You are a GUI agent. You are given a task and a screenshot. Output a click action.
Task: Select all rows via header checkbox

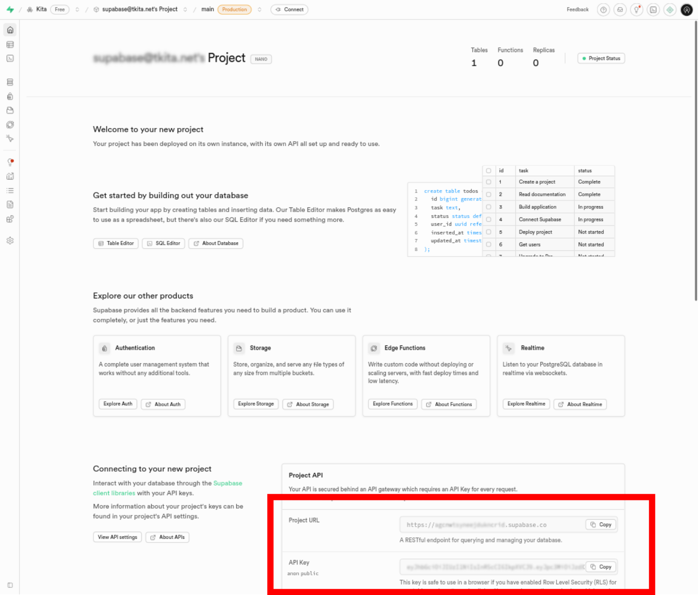click(488, 171)
